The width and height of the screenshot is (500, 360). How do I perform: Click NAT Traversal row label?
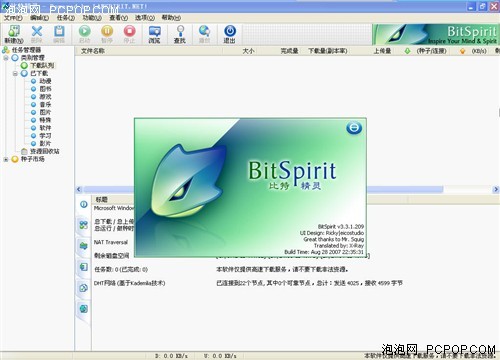[x=111, y=242]
